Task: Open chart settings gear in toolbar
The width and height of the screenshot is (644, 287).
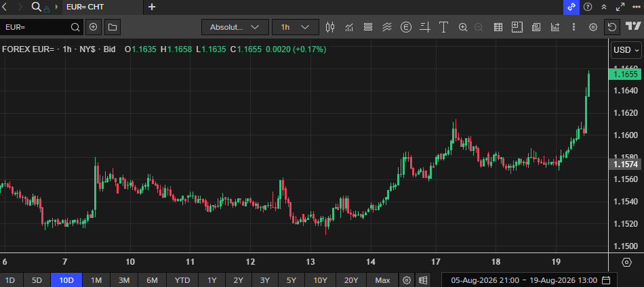Action: [592, 27]
